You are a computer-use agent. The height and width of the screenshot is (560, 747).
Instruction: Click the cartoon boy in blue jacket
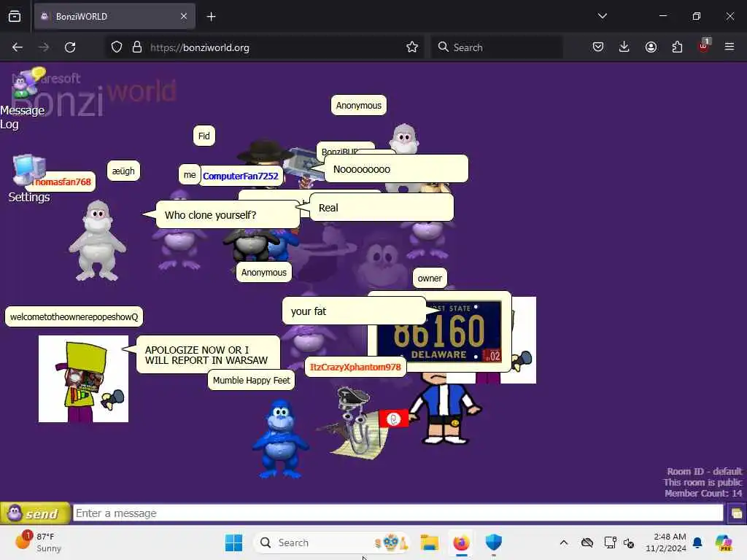pyautogui.click(x=446, y=411)
